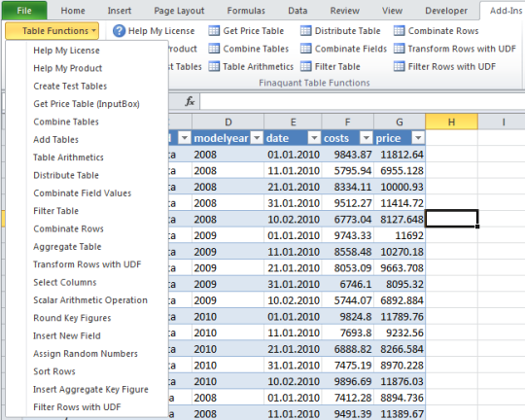Click the Distribute Table ribbon icon

coord(305,31)
